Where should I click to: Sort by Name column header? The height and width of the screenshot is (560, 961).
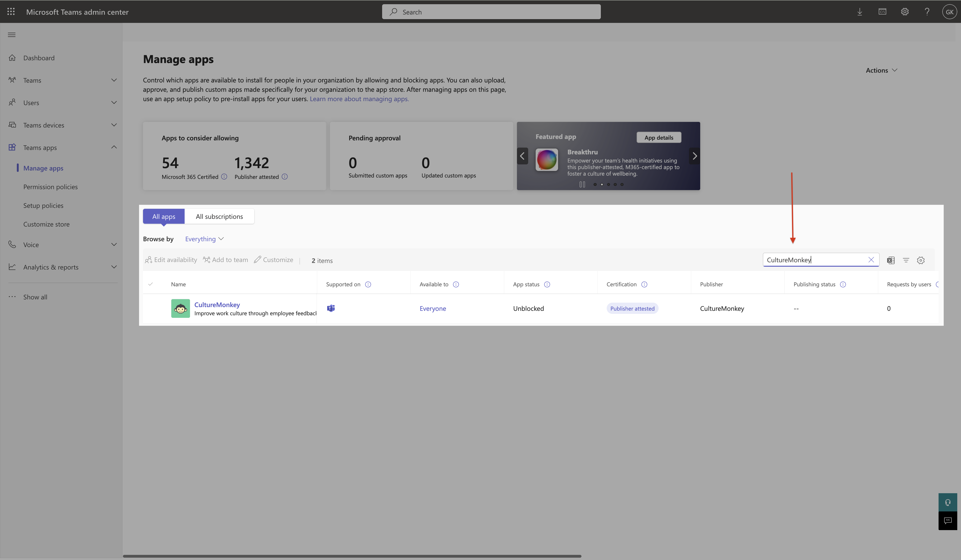(x=178, y=284)
